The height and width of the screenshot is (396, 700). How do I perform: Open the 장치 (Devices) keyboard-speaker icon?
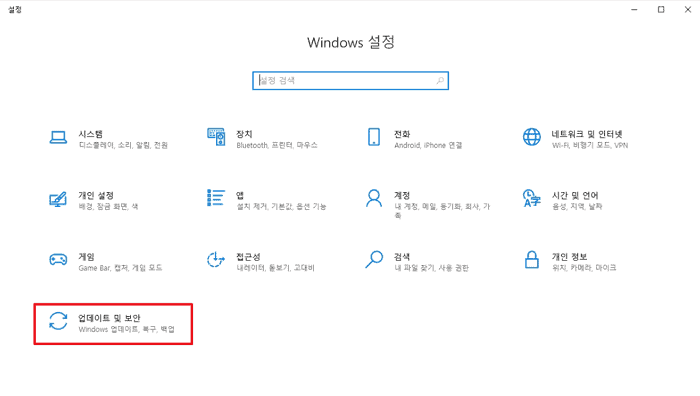pyautogui.click(x=216, y=137)
